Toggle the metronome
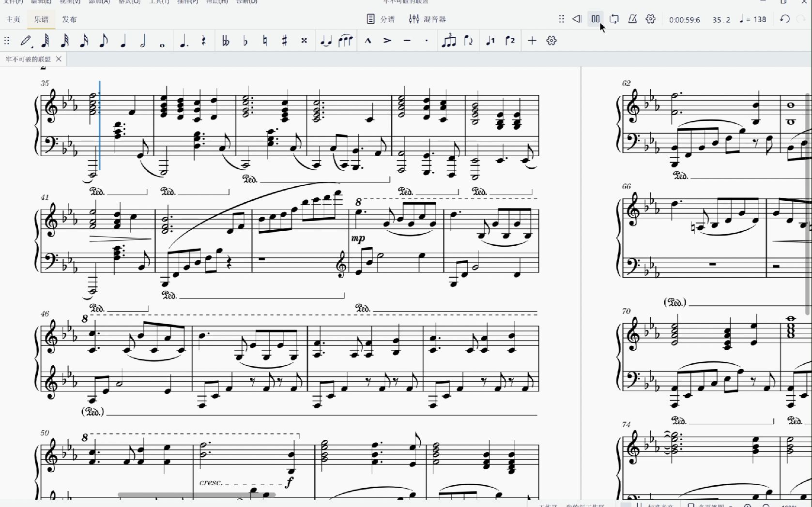The image size is (812, 507). tap(632, 19)
